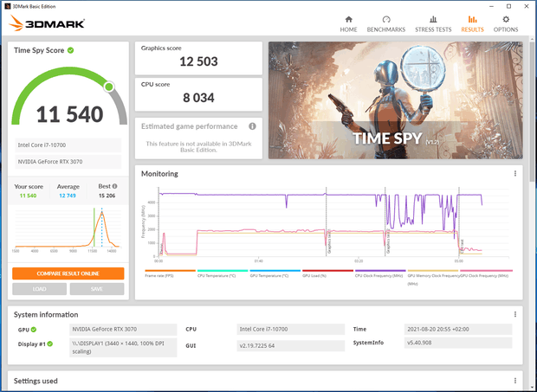
Task: Click the LOAD button
Action: coord(39,289)
